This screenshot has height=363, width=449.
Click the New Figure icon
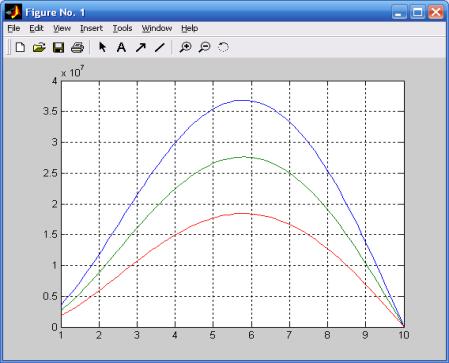click(x=20, y=47)
